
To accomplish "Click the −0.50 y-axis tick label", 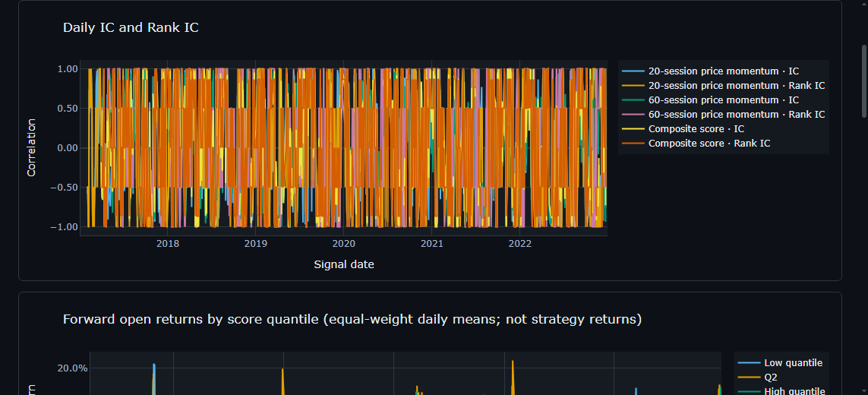I will pos(63,188).
